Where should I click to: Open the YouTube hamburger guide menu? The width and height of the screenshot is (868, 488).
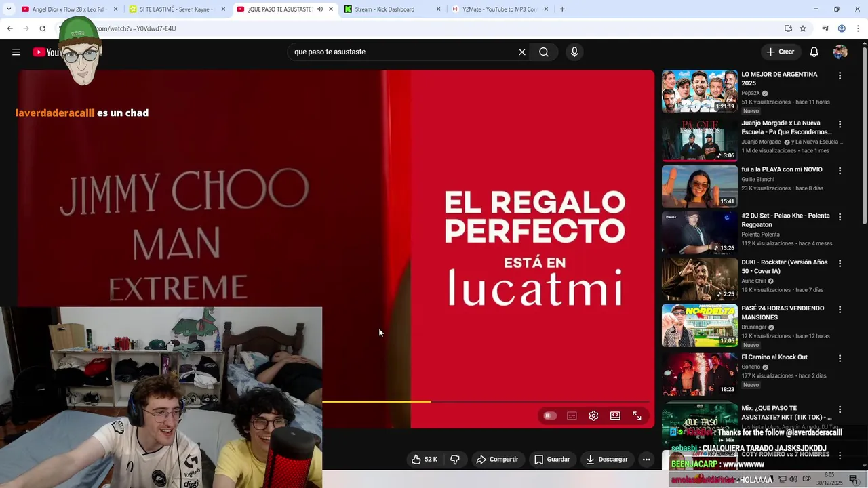click(x=16, y=52)
